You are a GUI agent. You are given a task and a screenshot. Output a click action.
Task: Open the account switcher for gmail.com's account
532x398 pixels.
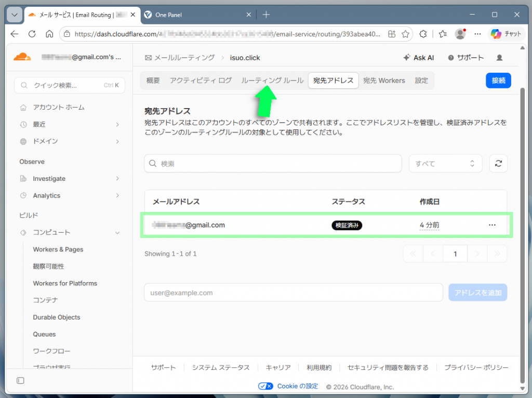pos(81,57)
